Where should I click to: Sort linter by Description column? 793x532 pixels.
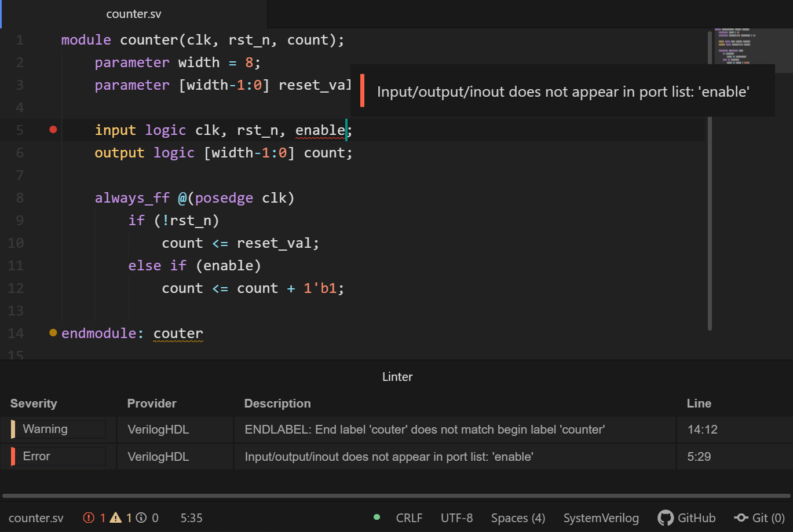coord(277,403)
